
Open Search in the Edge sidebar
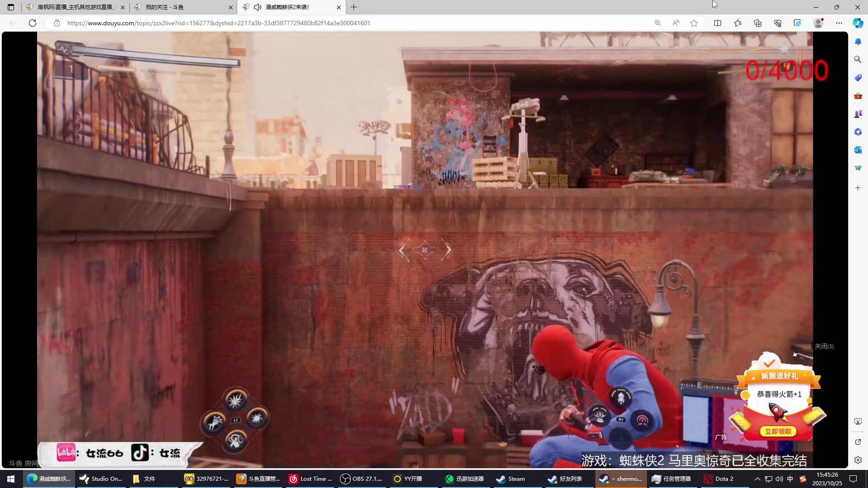point(858,60)
